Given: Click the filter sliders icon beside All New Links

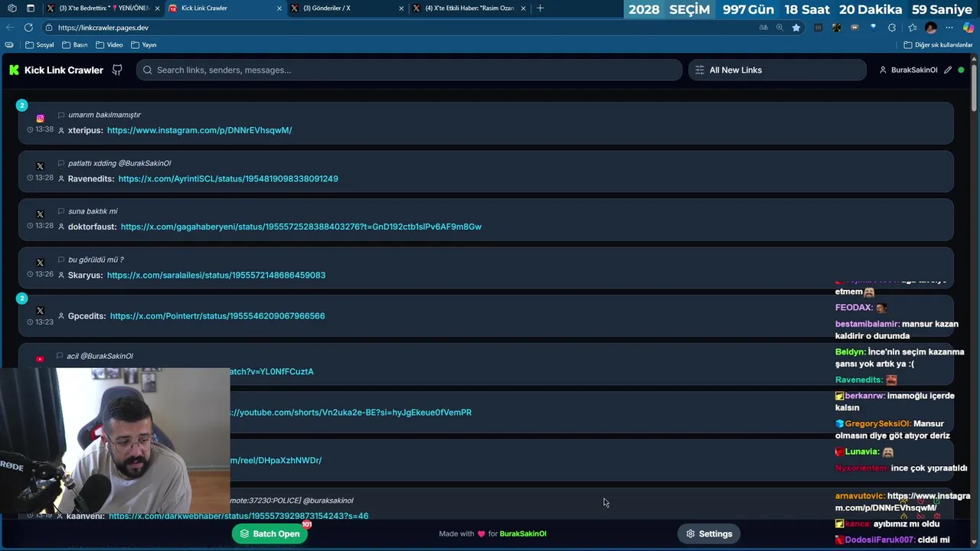Looking at the screenshot, I should click(x=699, y=70).
